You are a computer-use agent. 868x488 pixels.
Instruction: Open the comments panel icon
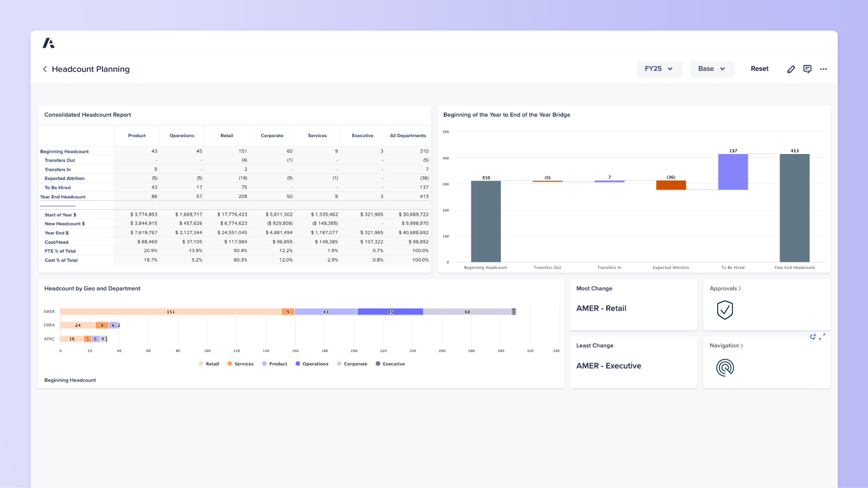pyautogui.click(x=807, y=69)
